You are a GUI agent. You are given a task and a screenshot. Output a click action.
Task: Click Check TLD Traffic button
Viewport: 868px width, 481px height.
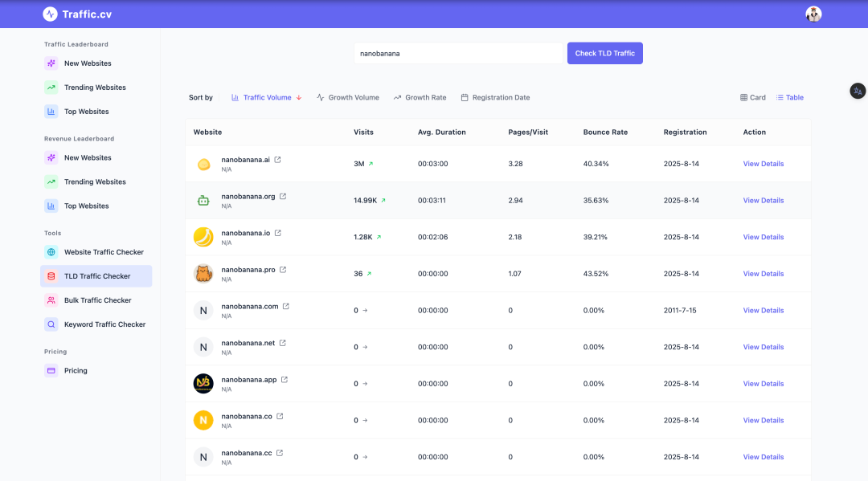click(604, 53)
